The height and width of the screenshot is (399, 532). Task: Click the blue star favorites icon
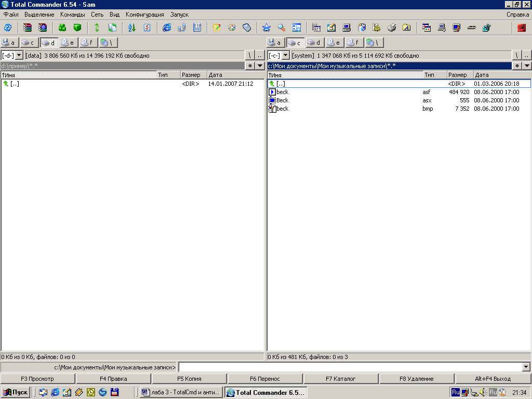tap(267, 28)
